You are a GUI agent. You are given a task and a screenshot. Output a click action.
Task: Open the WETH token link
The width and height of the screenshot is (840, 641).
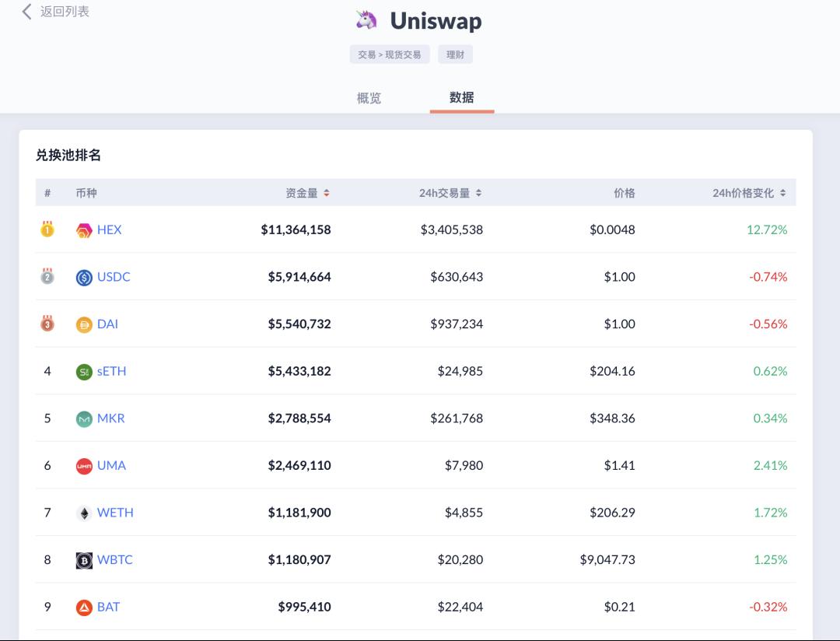click(115, 513)
